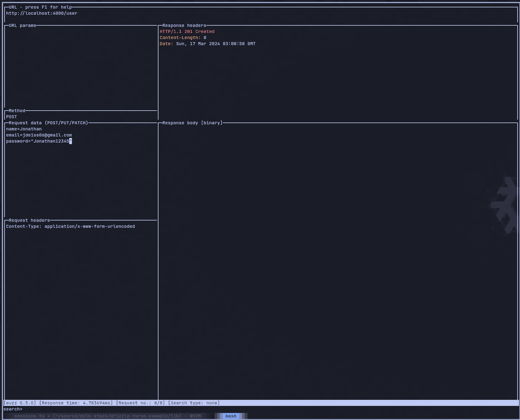The image size is (520, 420).
Task: Click the Date response header line
Action: (208, 44)
